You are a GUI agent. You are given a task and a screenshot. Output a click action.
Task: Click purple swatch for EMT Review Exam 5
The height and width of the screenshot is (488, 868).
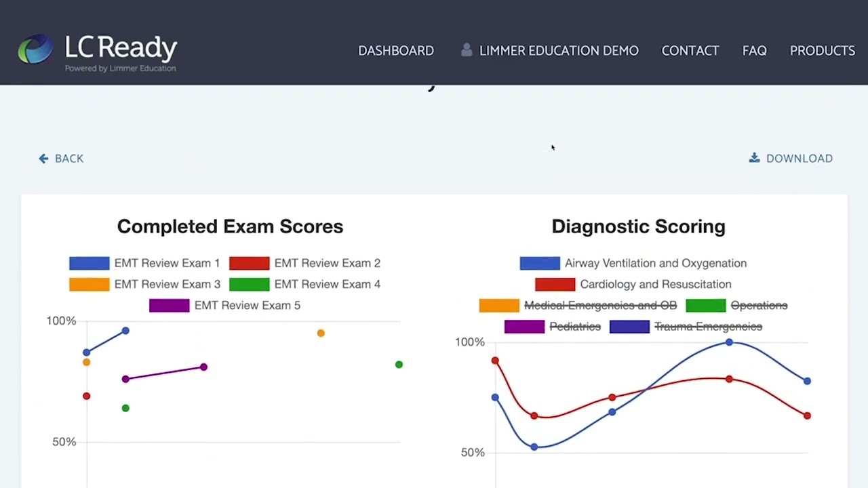(170, 306)
